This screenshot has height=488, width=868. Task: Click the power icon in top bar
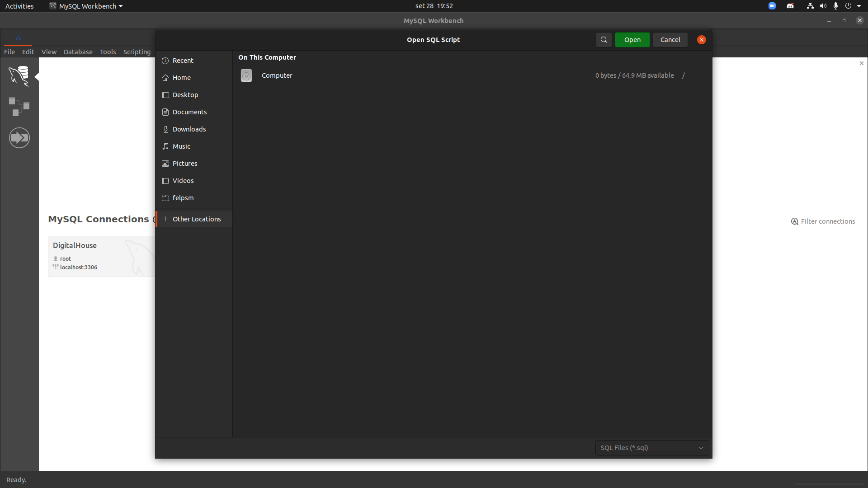point(848,6)
